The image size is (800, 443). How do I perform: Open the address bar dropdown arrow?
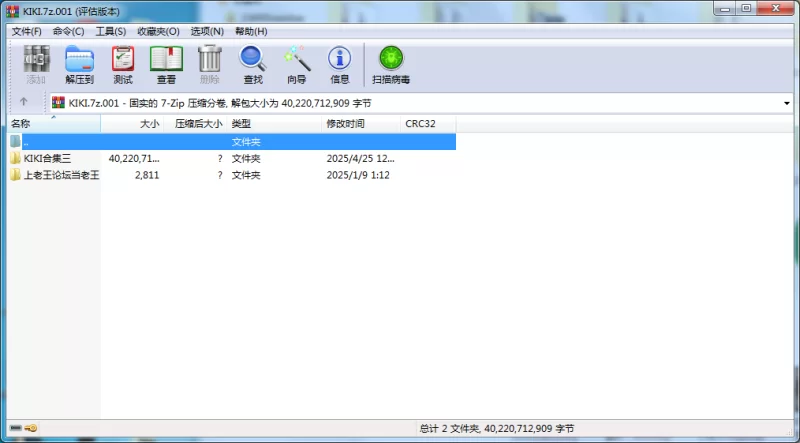pos(787,104)
